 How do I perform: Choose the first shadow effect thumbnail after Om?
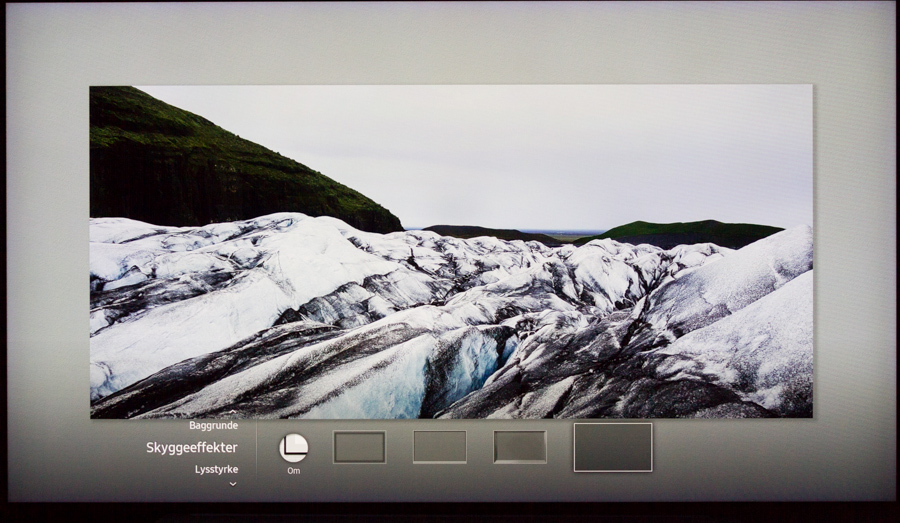pyautogui.click(x=359, y=447)
